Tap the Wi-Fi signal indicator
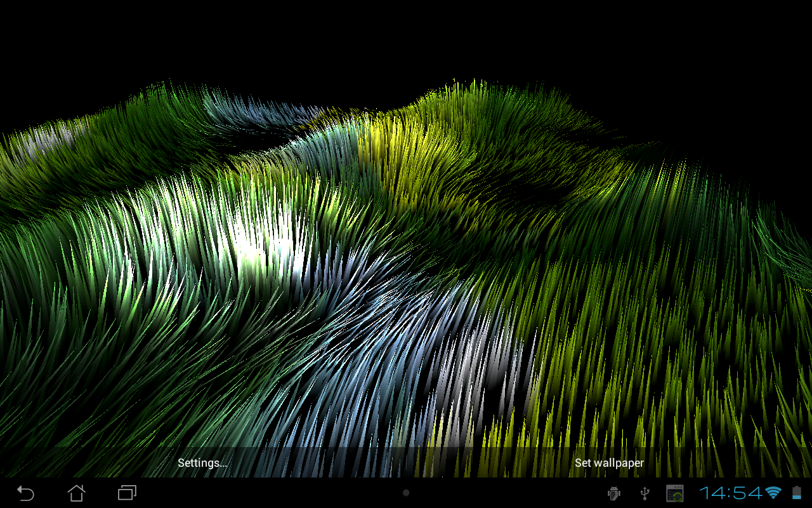 773,493
